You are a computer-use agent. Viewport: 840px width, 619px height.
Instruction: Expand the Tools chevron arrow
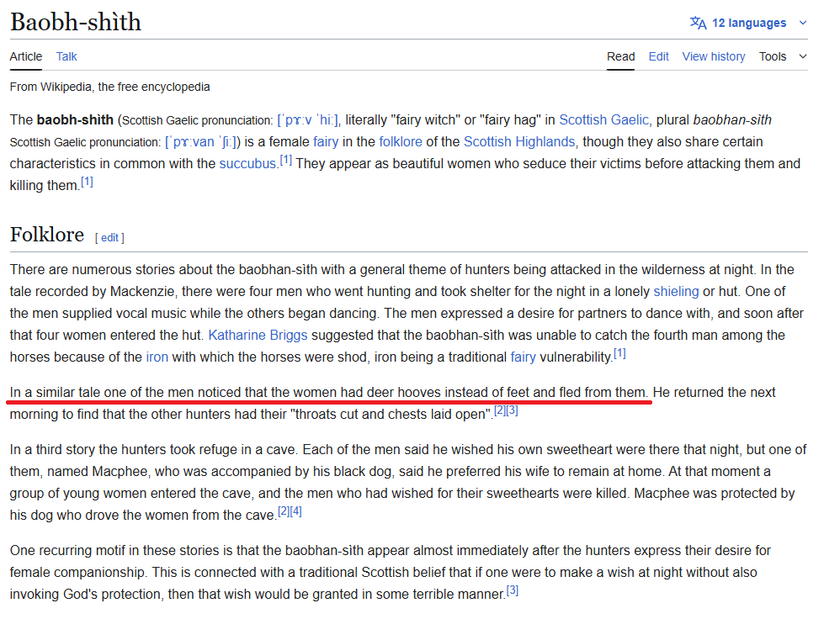coord(802,56)
